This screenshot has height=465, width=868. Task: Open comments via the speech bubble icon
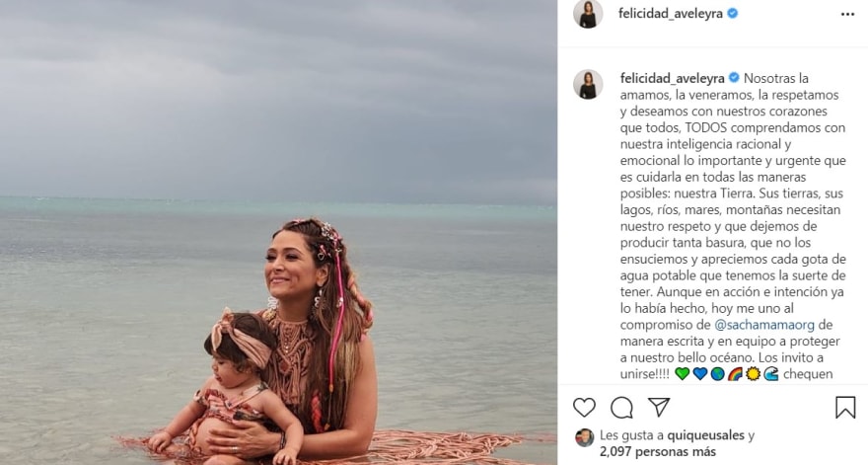pyautogui.click(x=621, y=407)
